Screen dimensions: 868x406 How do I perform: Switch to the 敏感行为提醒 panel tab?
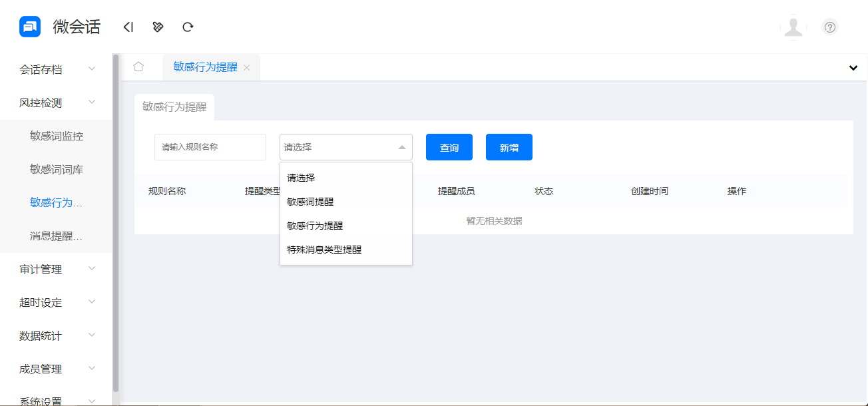click(x=174, y=106)
